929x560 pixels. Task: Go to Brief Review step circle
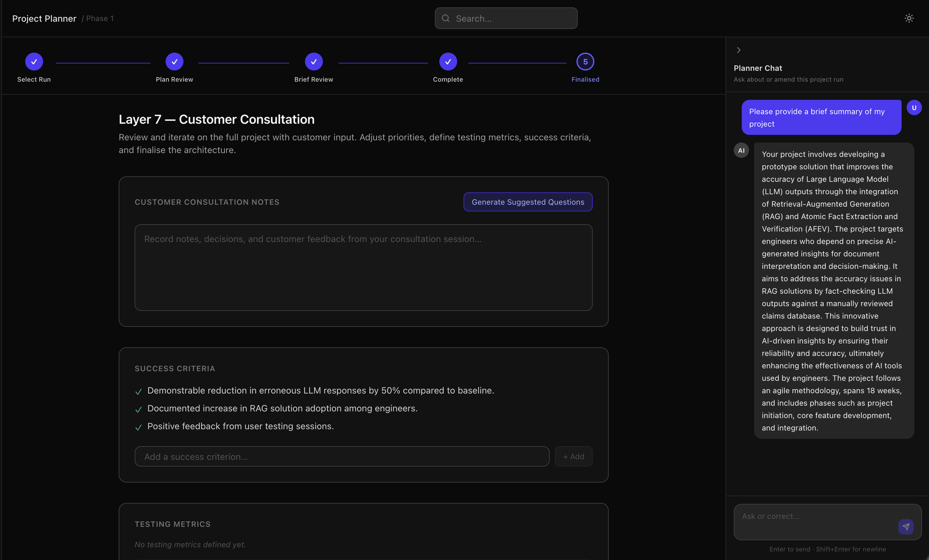pos(314,62)
